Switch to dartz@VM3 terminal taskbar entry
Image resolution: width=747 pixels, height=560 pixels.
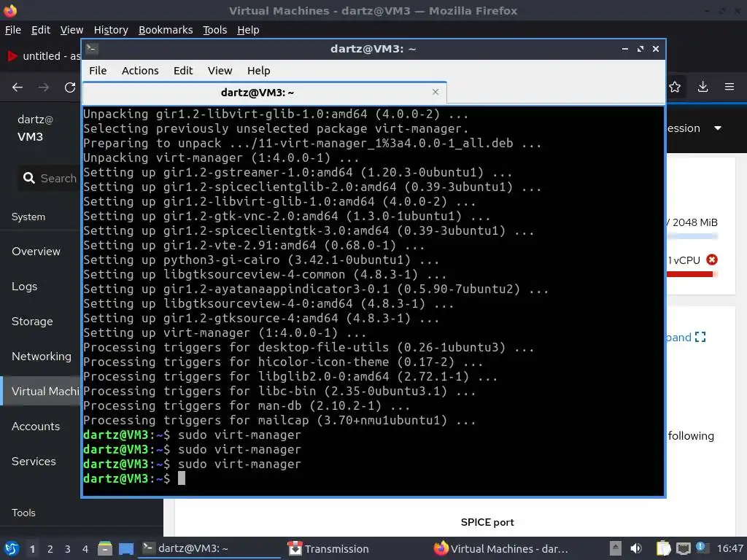209,548
